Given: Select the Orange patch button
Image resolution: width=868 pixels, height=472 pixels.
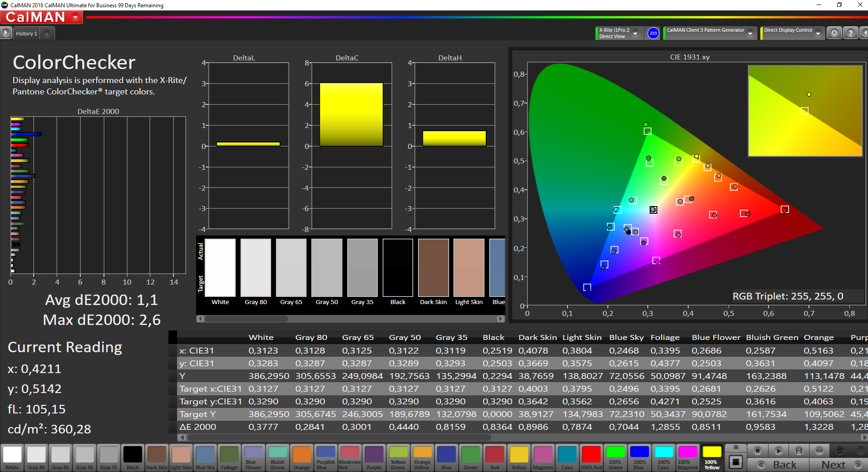Looking at the screenshot, I should (x=302, y=458).
